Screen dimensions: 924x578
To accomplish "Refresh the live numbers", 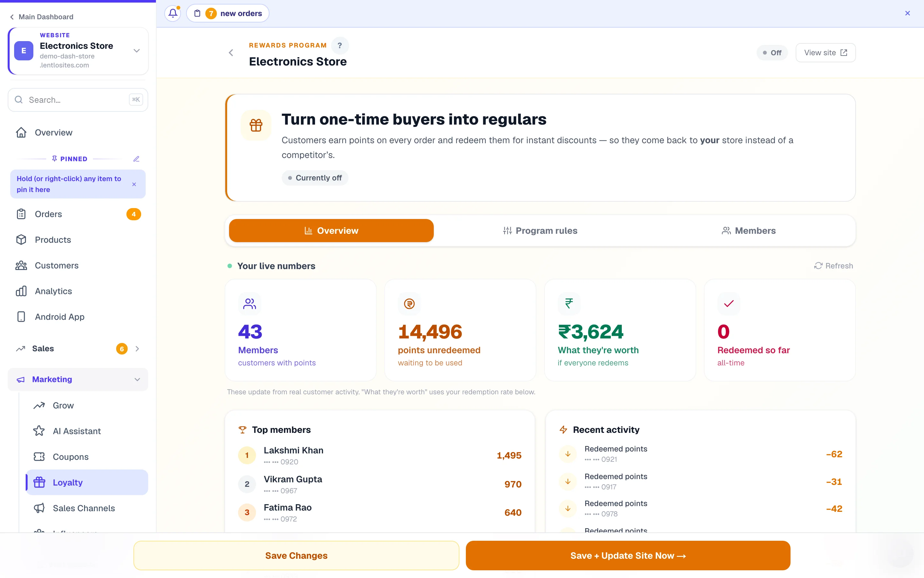I will (x=834, y=266).
